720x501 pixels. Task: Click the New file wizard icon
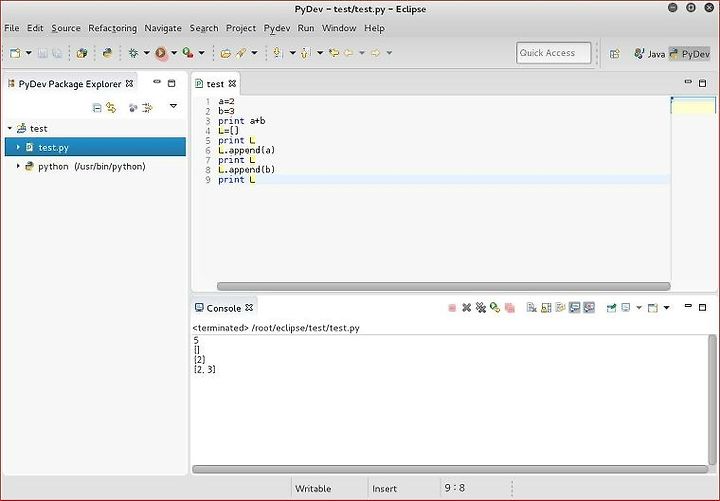coord(15,53)
